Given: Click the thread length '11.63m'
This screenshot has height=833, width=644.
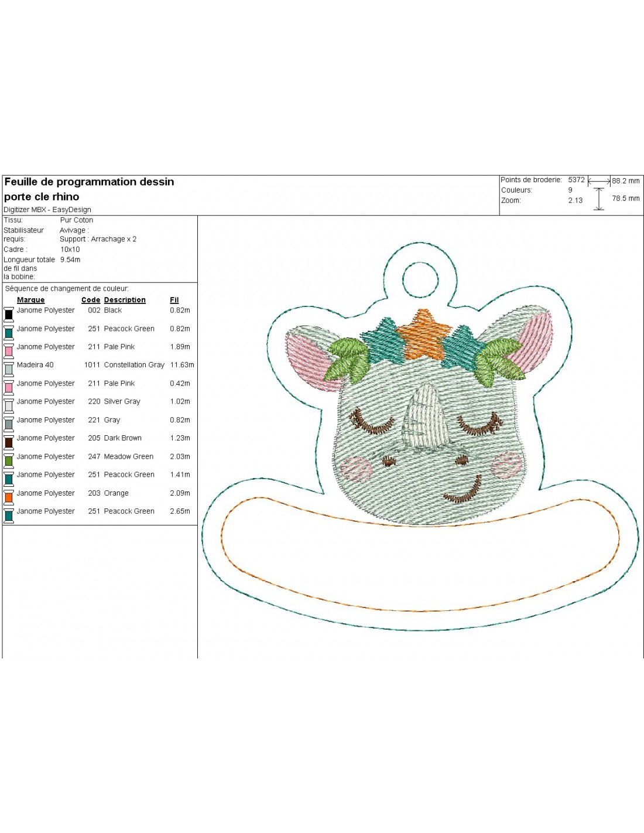Looking at the screenshot, I should pos(182,365).
